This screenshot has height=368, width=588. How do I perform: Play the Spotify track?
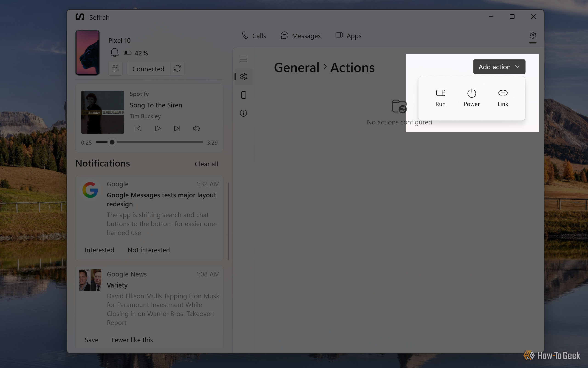(158, 128)
